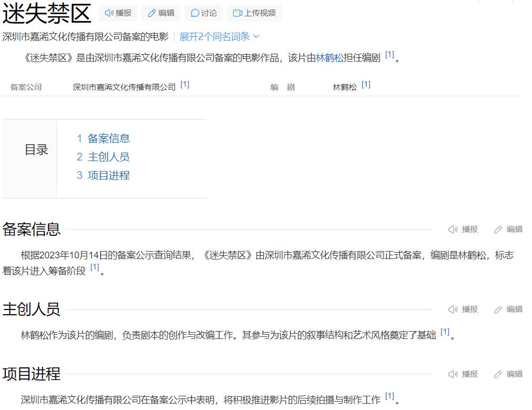
Task: Click the 编辑 pencil icon in the top toolbar
Action: tap(152, 13)
